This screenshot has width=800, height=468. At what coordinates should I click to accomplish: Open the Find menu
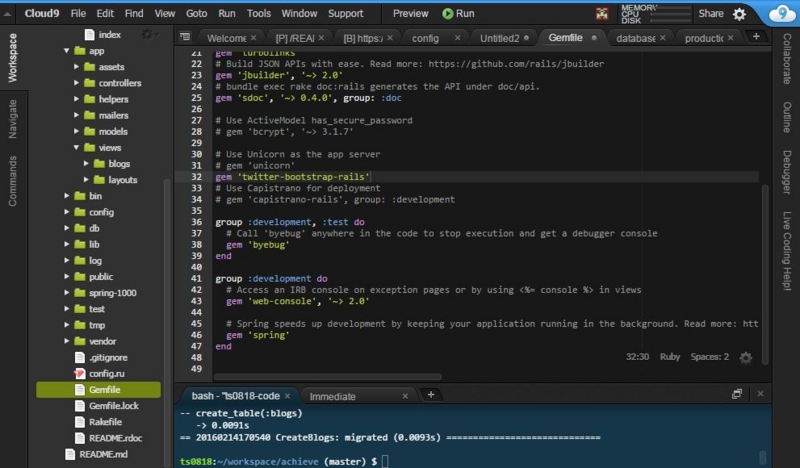coord(134,14)
